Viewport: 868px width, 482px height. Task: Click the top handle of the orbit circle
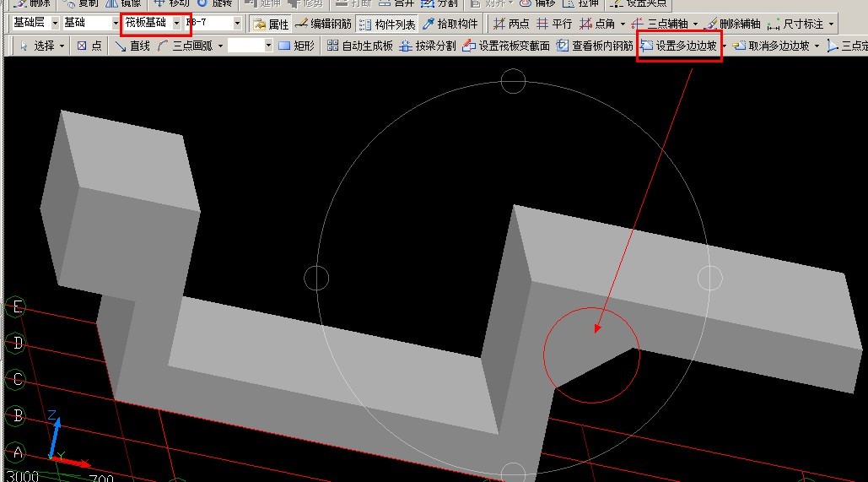pos(513,81)
